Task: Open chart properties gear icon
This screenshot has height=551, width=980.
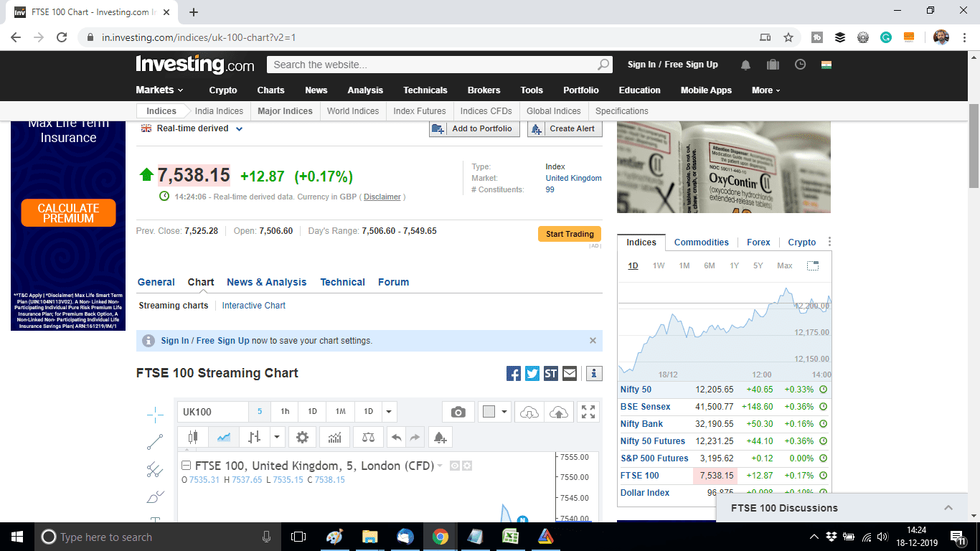Action: click(x=302, y=437)
